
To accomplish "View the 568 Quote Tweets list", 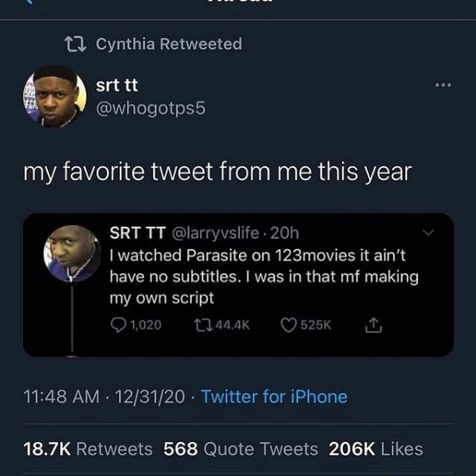I will (x=240, y=449).
